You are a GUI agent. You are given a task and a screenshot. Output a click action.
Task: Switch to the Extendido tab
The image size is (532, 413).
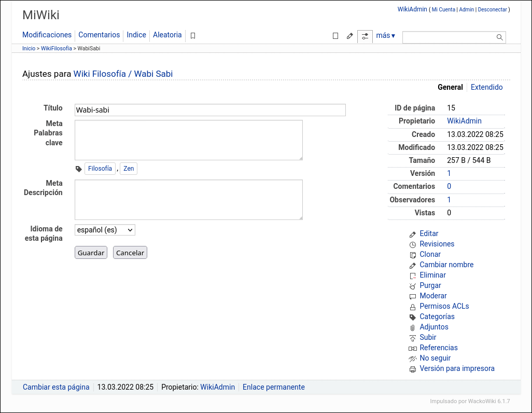(x=486, y=87)
